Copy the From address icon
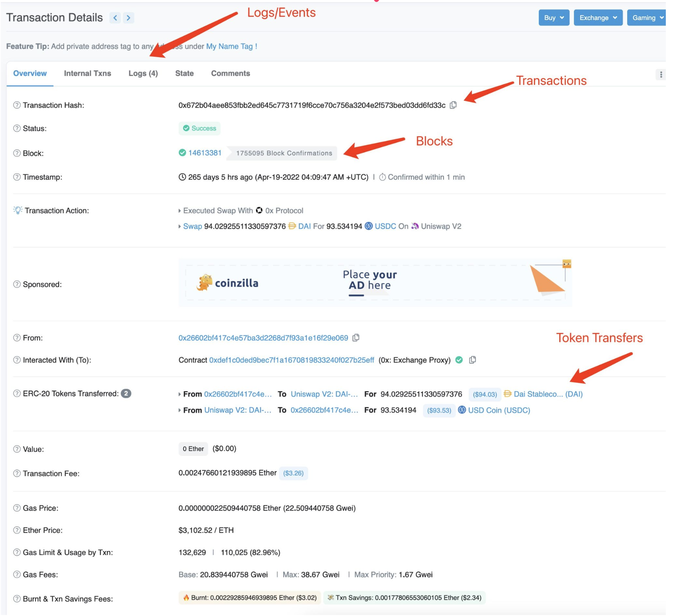 [x=356, y=338]
